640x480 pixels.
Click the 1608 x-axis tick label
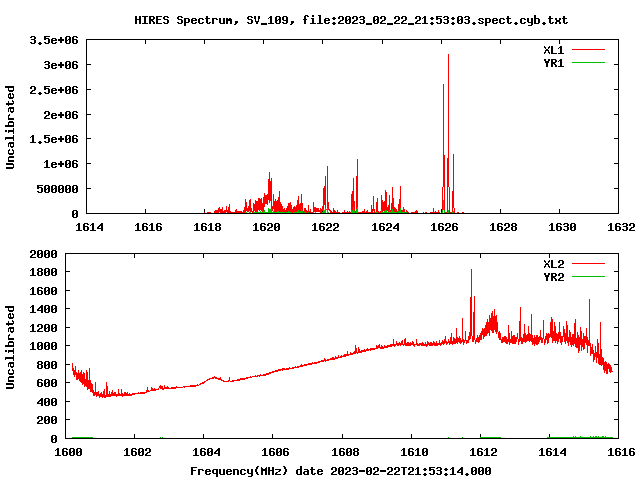point(345,452)
